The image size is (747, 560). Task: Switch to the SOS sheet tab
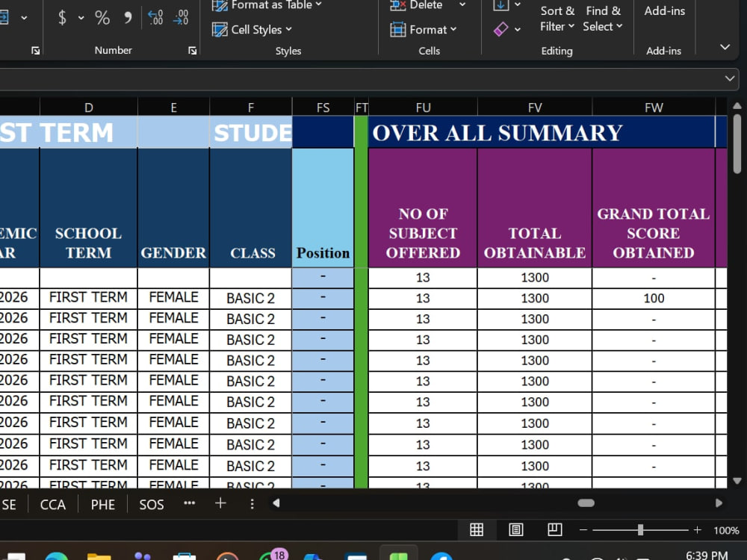(x=152, y=505)
